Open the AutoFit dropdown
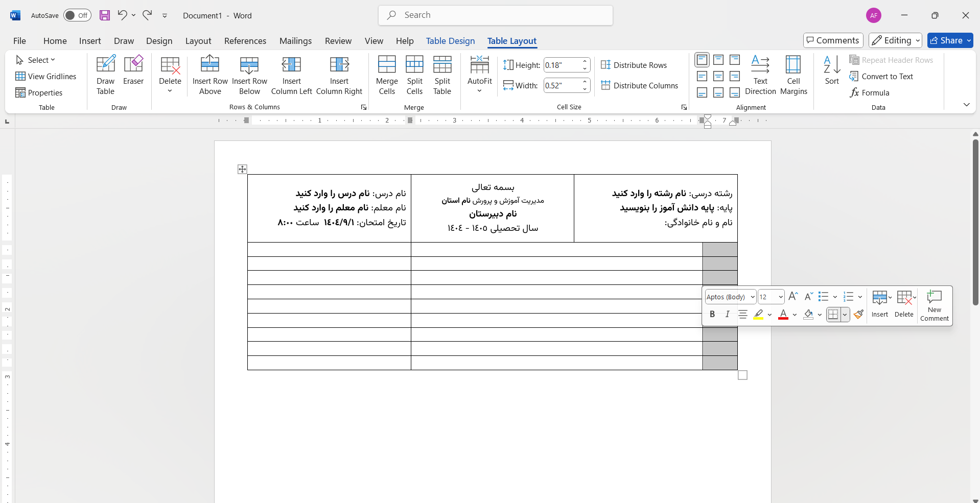Screen dimensions: 980x503 [480, 75]
